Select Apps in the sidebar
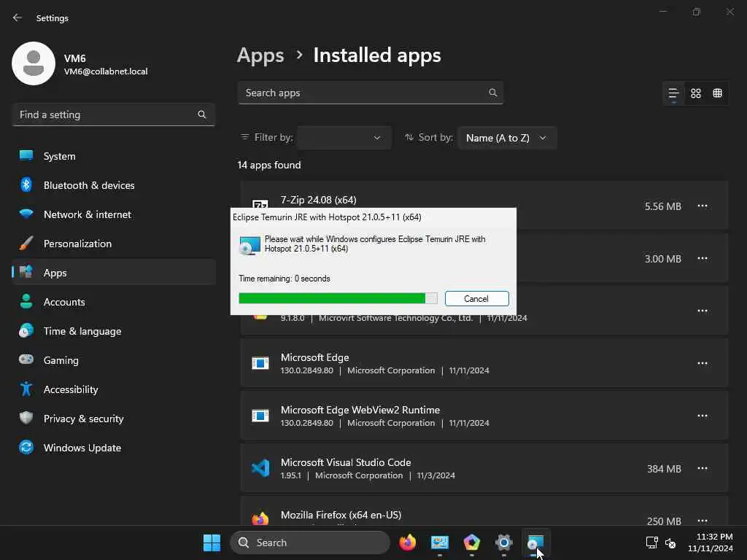The height and width of the screenshot is (560, 747). 113,273
